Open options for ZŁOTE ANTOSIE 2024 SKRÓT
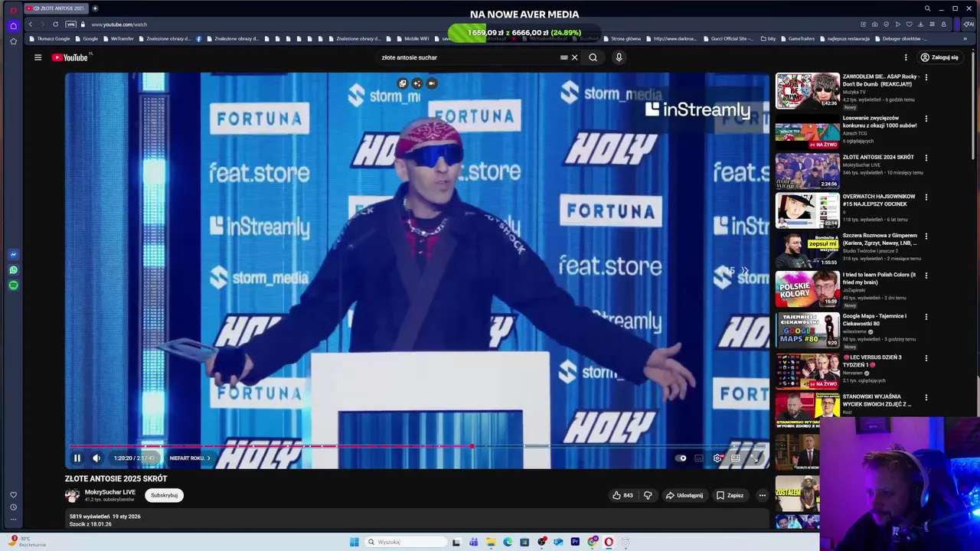The width and height of the screenshot is (980, 551). coord(926,158)
